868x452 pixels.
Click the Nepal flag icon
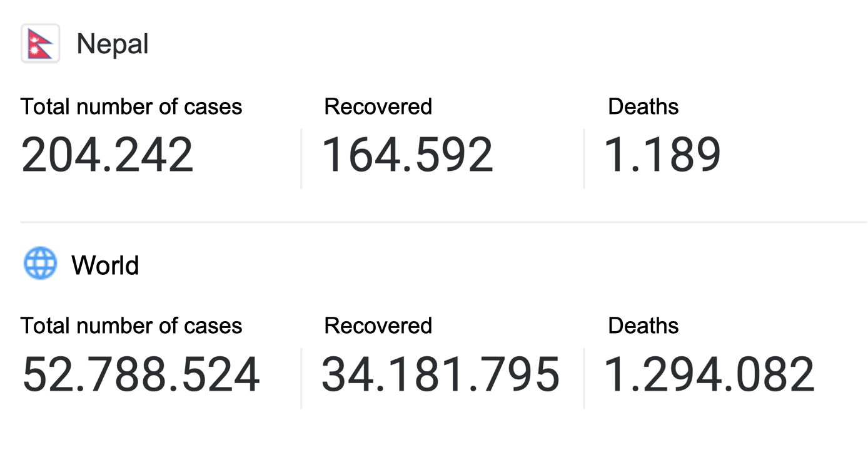40,44
